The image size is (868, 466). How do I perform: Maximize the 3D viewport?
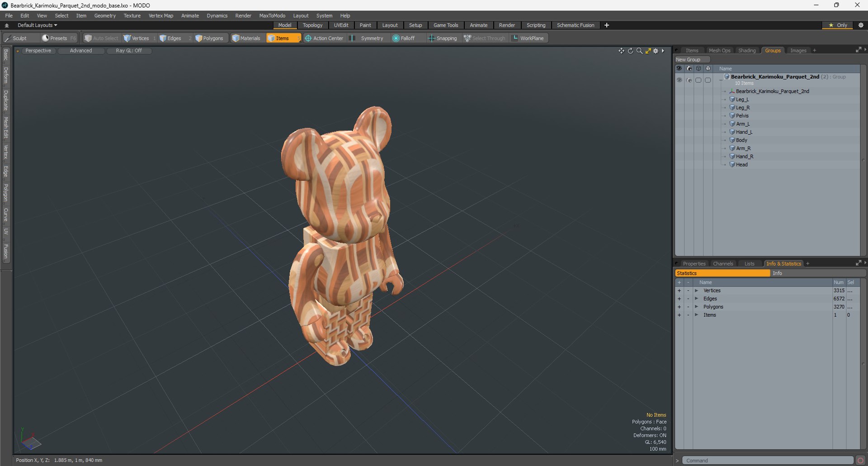point(648,51)
